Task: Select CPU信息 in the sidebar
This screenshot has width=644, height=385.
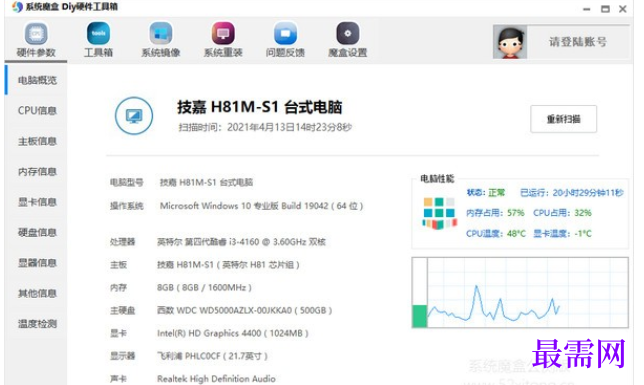Action: [37, 111]
